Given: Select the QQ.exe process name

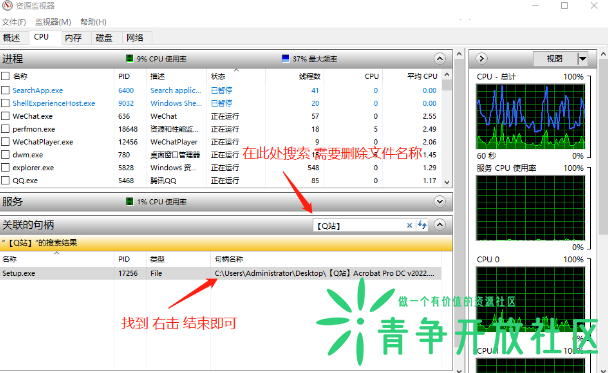Looking at the screenshot, I should pos(25,180).
